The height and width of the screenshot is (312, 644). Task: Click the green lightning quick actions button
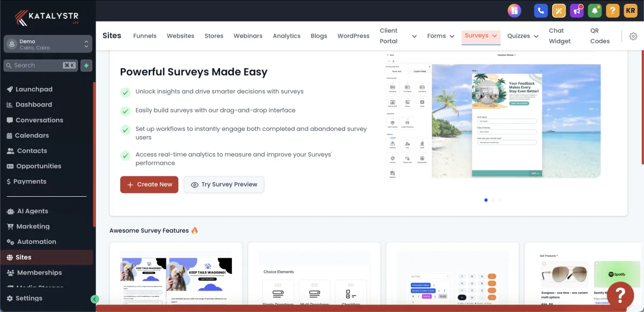click(87, 65)
